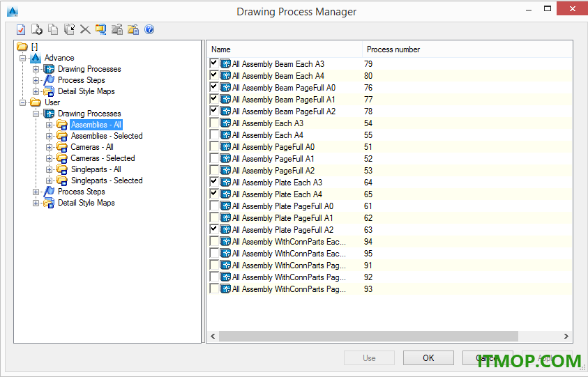Click the Singleparts - Selected folder icon
588x377 pixels.
tap(62, 180)
